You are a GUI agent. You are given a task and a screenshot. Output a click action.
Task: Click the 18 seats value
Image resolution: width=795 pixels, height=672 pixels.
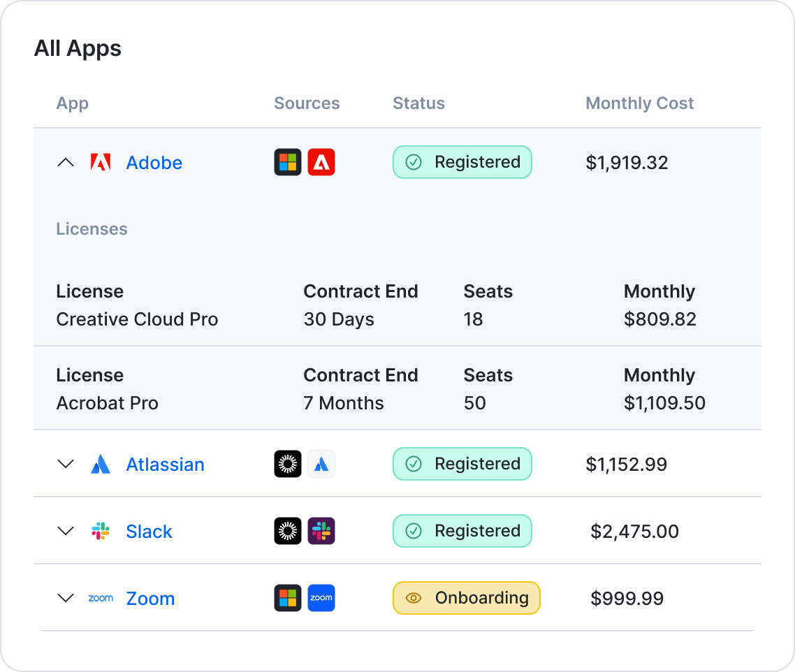[473, 319]
